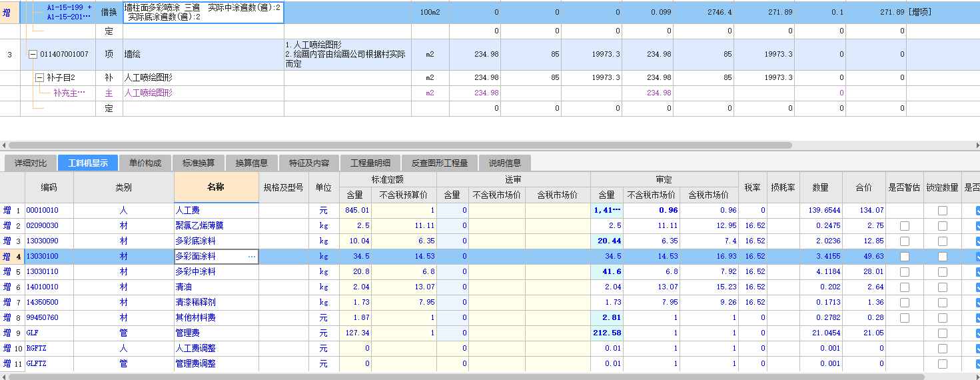Image resolution: width=980 pixels, height=380 pixels.
Task: Select the GLF code cell
Action: click(49, 333)
